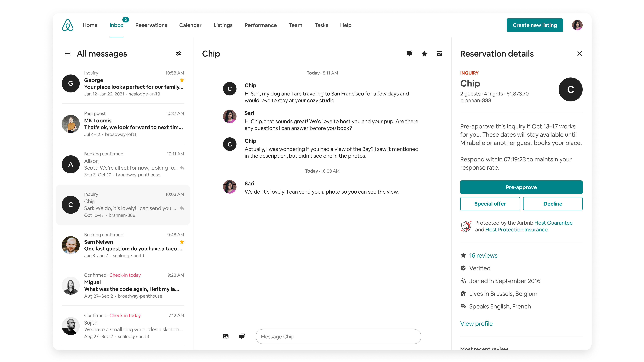644x362 pixels.
Task: Click the photo attachment icon
Action: pos(226,337)
